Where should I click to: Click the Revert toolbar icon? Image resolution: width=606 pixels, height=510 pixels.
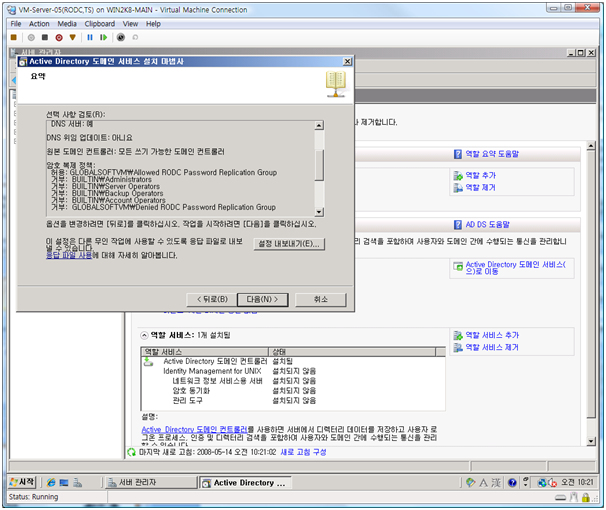135,37
